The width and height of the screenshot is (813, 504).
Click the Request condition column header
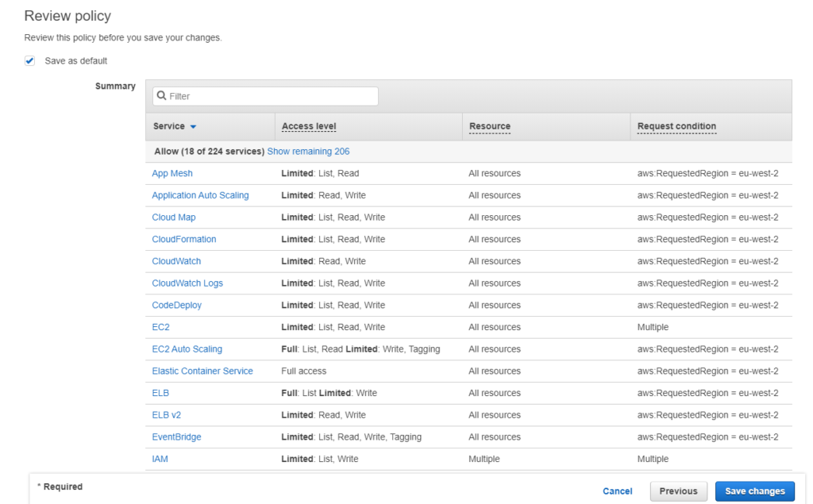676,126
